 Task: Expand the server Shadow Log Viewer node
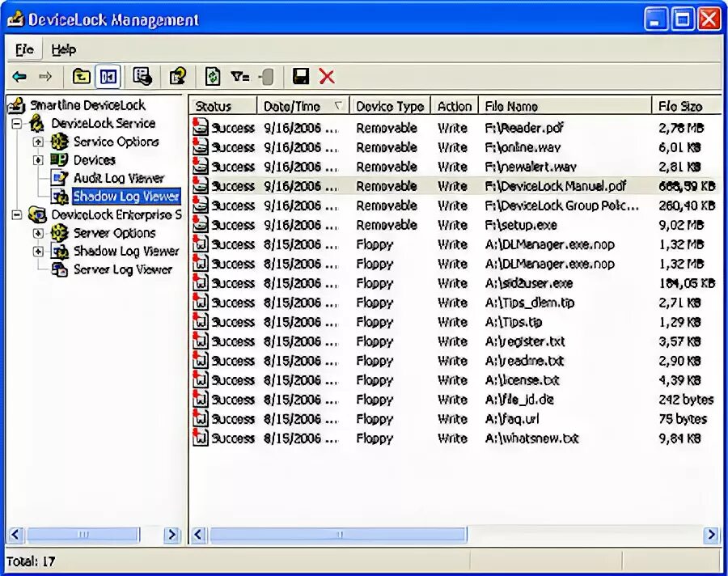[39, 252]
